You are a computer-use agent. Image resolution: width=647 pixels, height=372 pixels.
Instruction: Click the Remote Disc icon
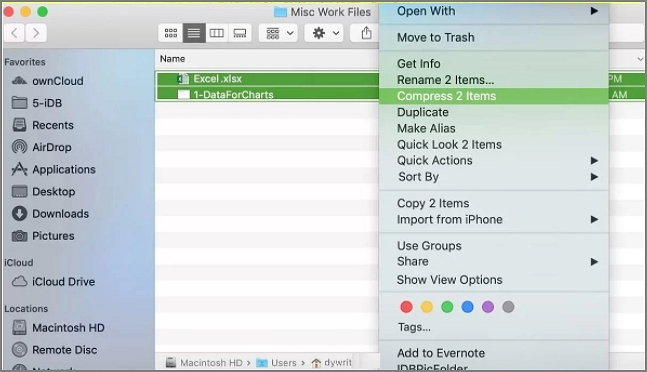[x=19, y=350]
